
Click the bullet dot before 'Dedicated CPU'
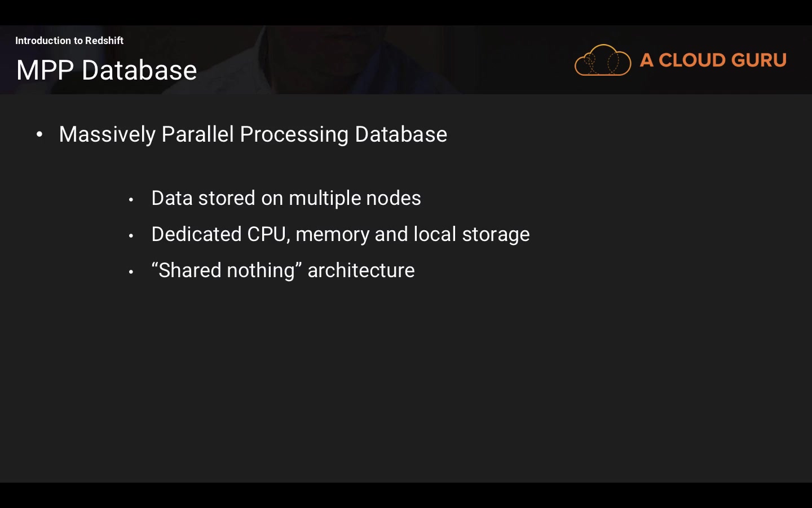coord(131,236)
